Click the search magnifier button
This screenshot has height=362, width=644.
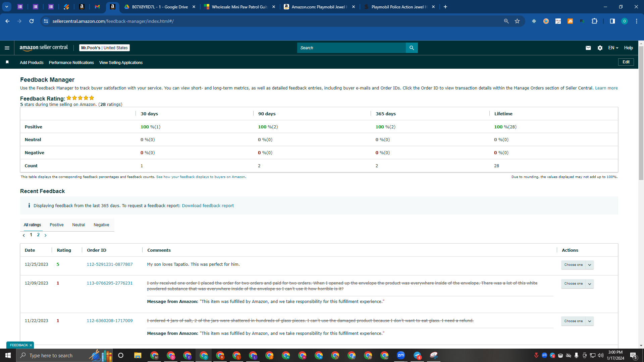coord(412,48)
